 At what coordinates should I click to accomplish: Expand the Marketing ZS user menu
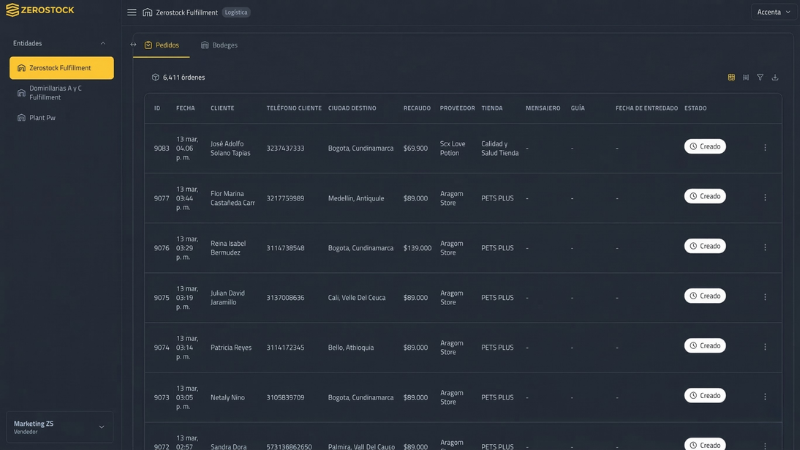[101, 427]
